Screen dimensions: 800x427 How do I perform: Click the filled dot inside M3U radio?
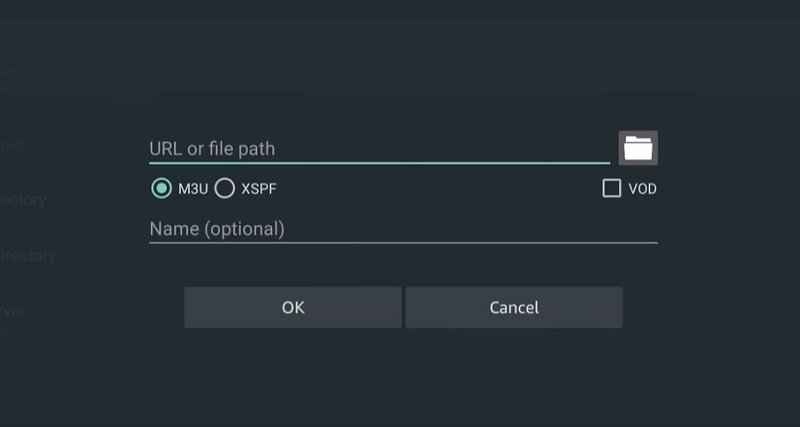(161, 189)
